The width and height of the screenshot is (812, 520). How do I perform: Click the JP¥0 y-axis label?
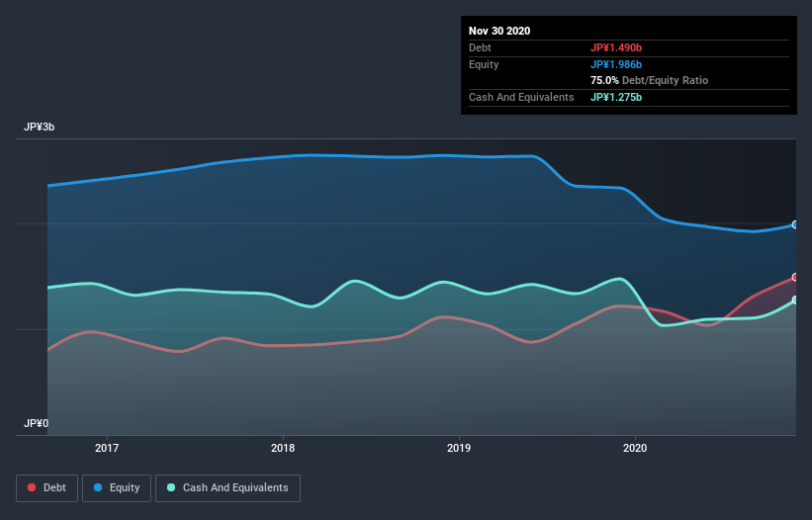[36, 423]
